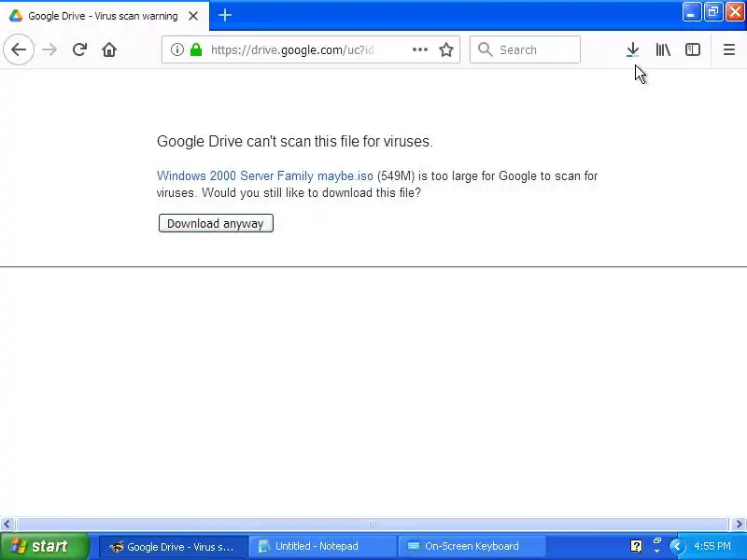Close the Google Drive virus warning tab
The width and height of the screenshot is (747, 560).
point(193,16)
